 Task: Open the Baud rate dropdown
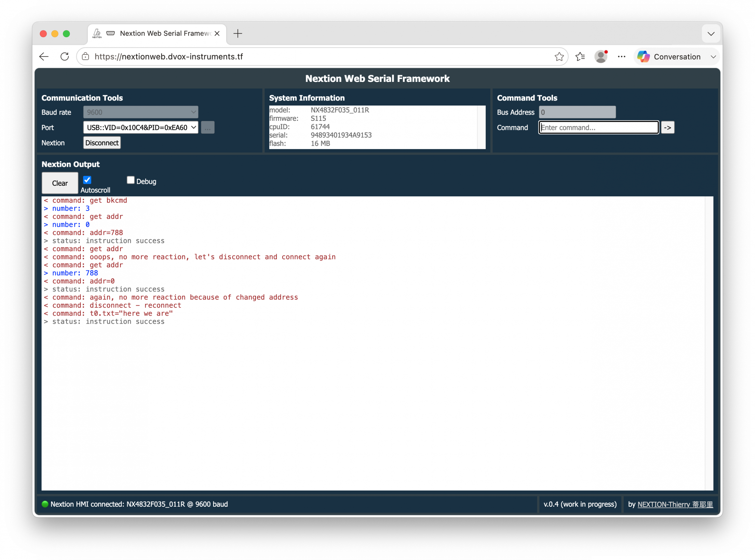click(141, 112)
